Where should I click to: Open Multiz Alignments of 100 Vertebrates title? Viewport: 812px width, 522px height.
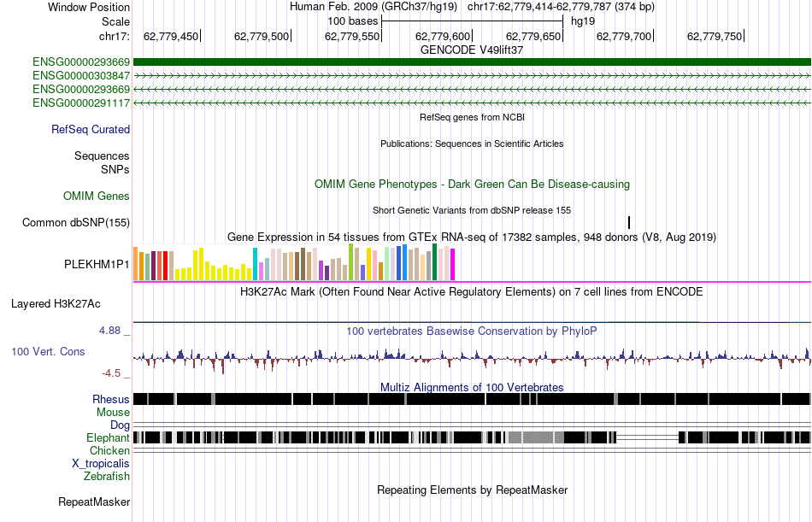click(x=472, y=387)
